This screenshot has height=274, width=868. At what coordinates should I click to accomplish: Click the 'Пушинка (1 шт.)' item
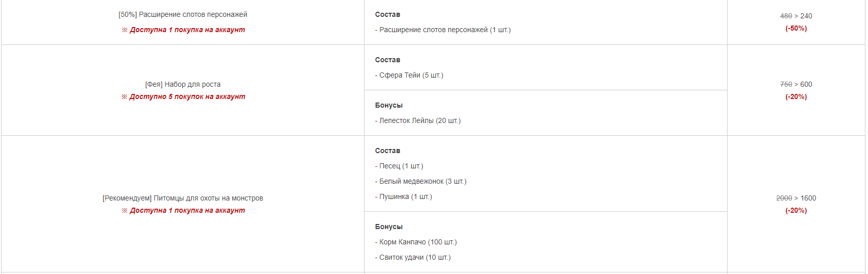[403, 196]
